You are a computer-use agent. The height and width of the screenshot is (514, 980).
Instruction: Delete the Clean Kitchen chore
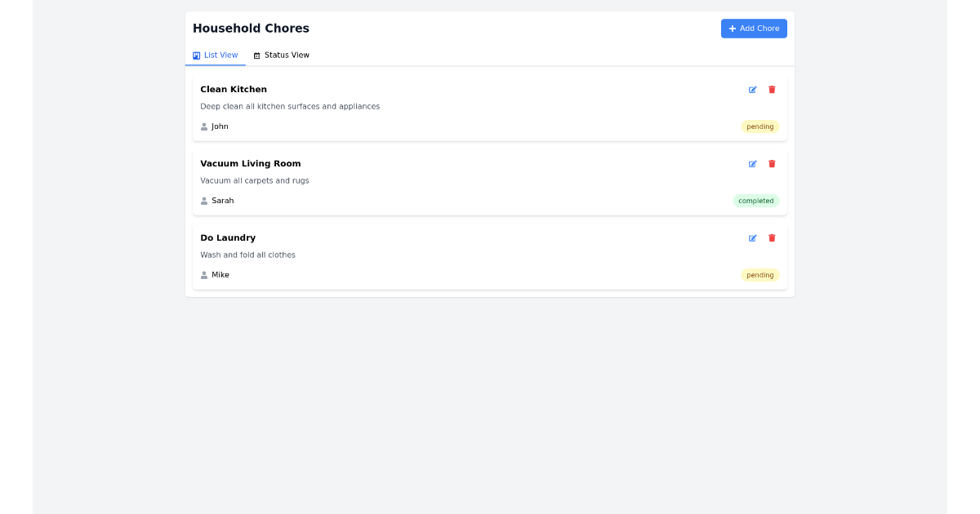coord(772,90)
